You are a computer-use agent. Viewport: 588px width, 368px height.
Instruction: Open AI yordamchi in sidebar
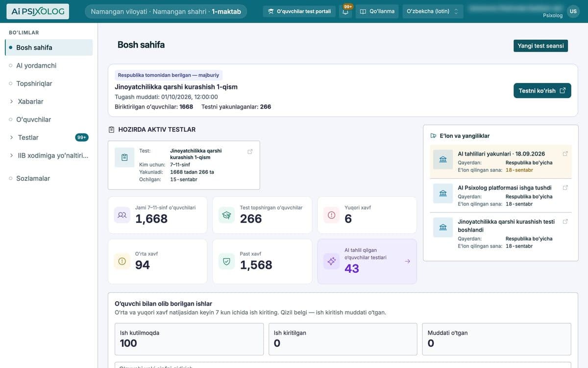pos(49,65)
